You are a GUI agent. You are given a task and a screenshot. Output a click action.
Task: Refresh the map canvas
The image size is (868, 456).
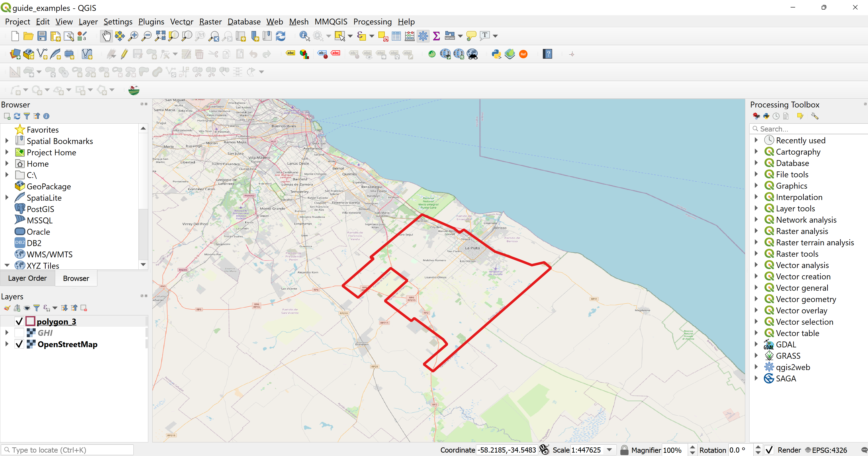tap(281, 36)
